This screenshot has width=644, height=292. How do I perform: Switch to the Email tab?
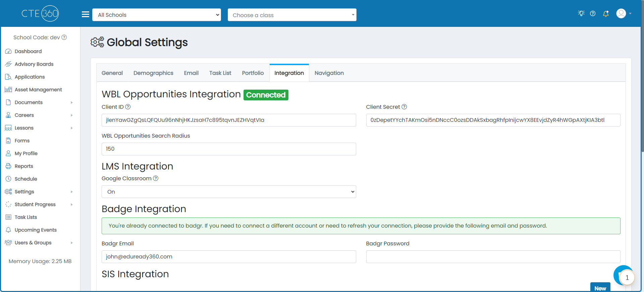191,73
